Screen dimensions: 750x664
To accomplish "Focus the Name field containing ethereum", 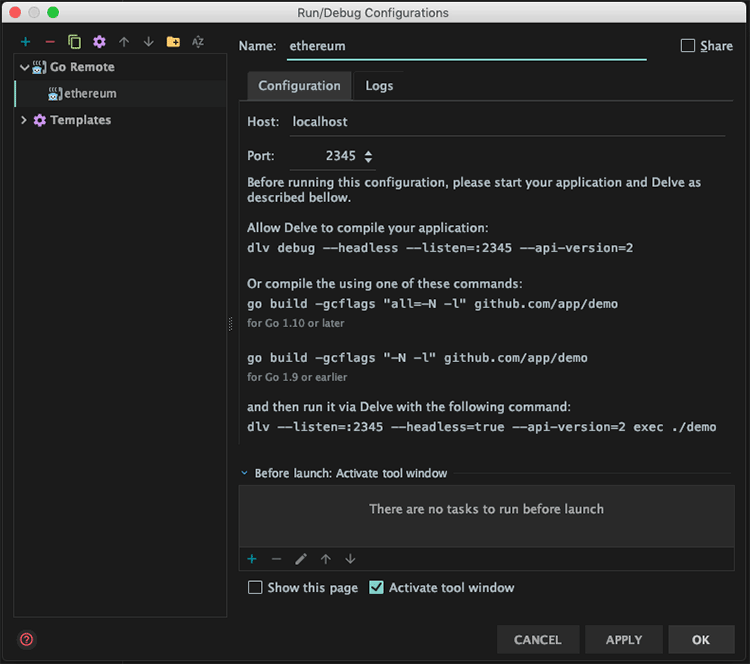I will tap(466, 46).
